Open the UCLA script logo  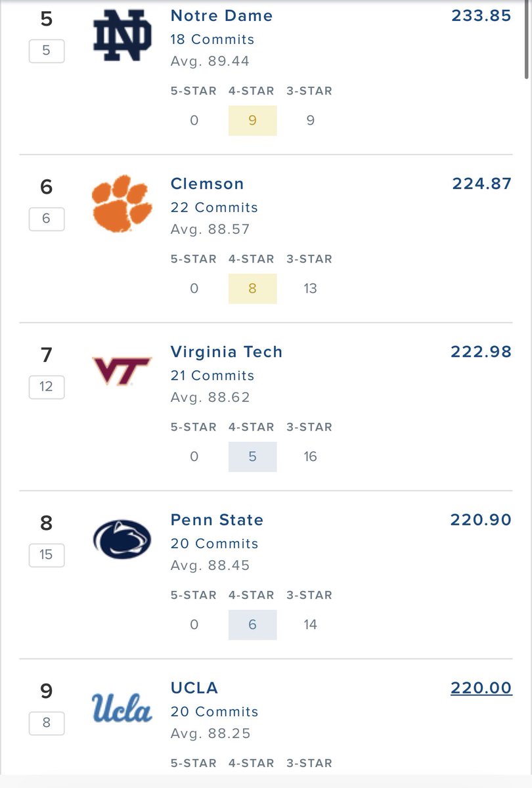[x=122, y=707]
